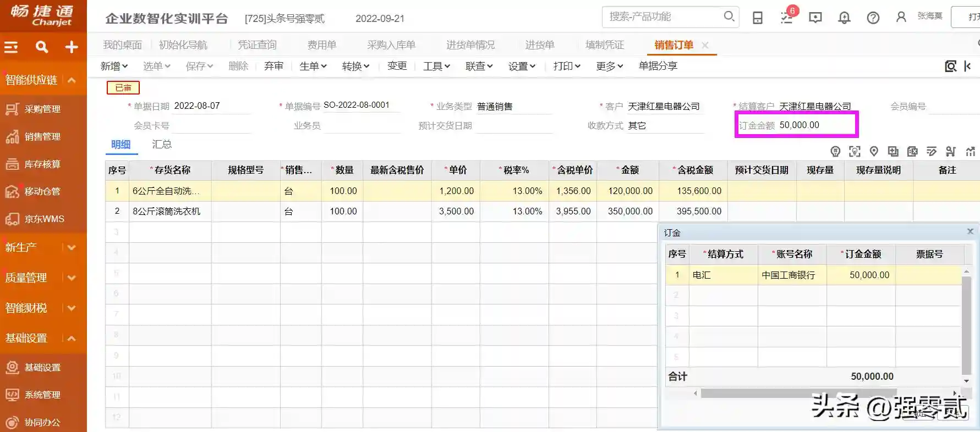Click the 搜索-产品功能 search field
The image size is (980, 432).
click(x=663, y=17)
